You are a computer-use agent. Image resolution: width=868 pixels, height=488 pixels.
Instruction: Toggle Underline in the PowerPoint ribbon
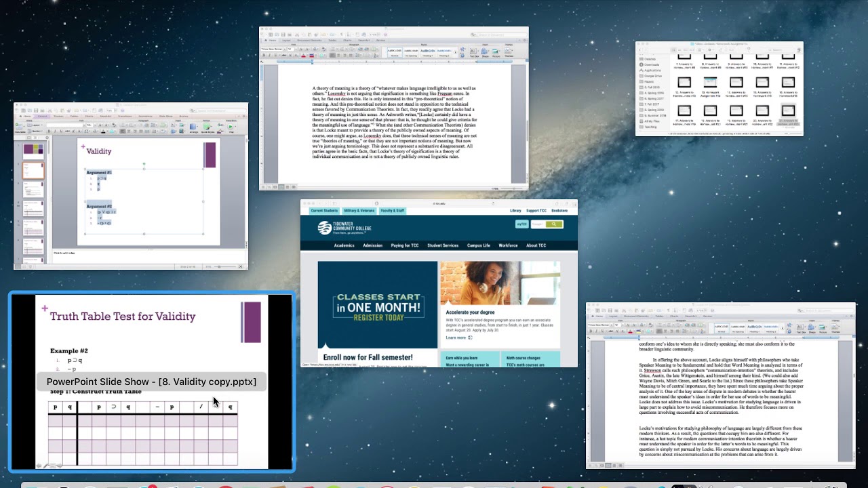(61, 131)
